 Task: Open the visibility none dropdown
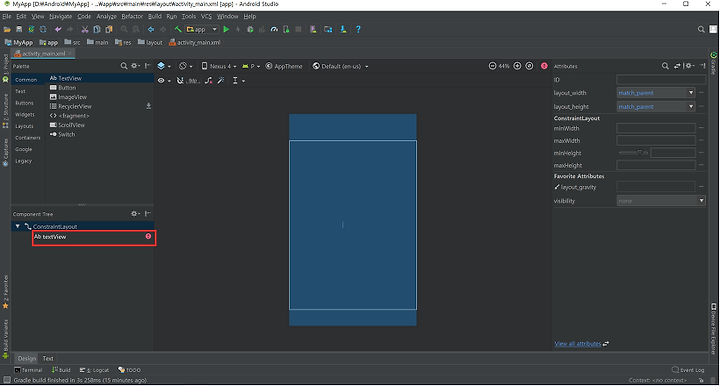[x=661, y=201]
